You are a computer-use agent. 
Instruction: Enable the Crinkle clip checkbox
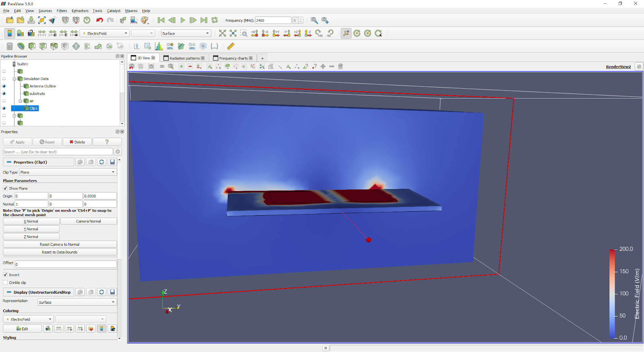[x=5, y=282]
